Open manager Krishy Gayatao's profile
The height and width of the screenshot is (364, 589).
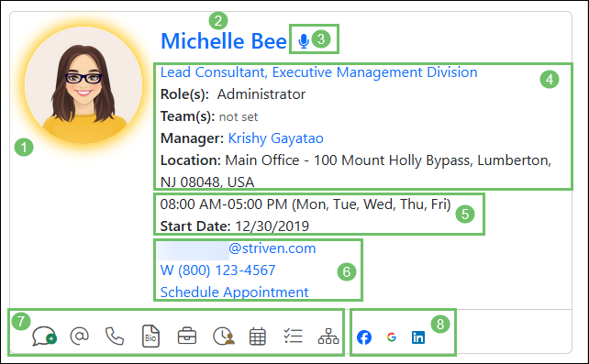(276, 138)
